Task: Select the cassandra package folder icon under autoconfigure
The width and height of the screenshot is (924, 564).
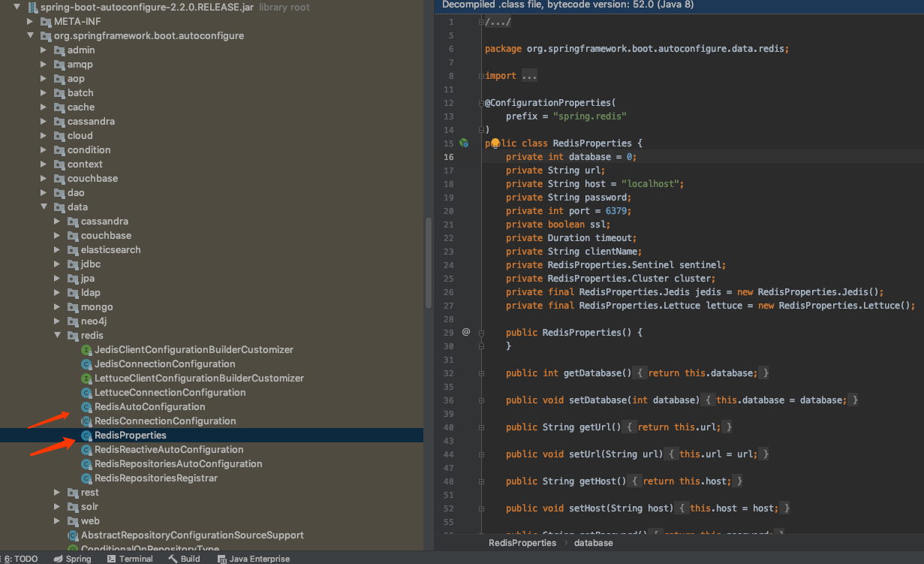Action: (59, 121)
